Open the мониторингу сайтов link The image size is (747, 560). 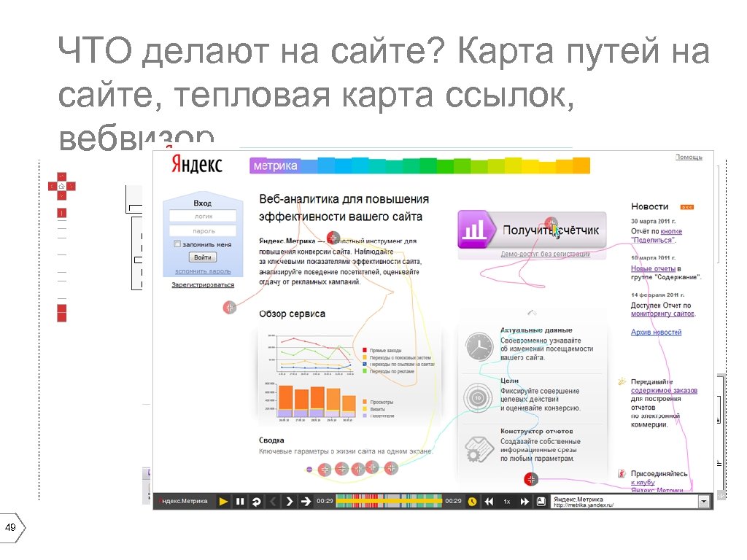(662, 314)
